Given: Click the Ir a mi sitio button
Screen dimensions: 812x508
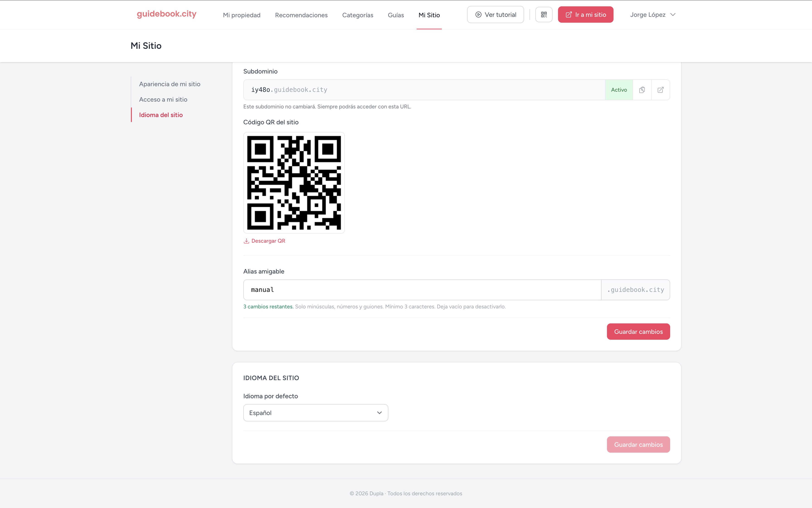Looking at the screenshot, I should (585, 15).
